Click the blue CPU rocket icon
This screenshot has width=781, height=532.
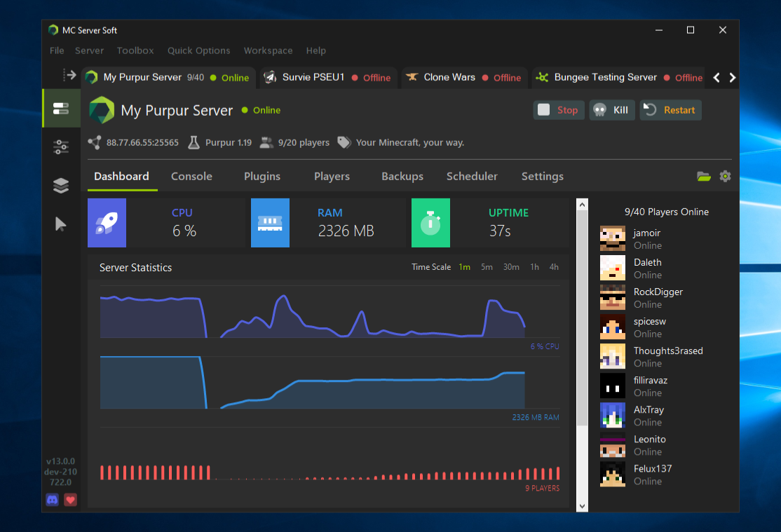(107, 223)
